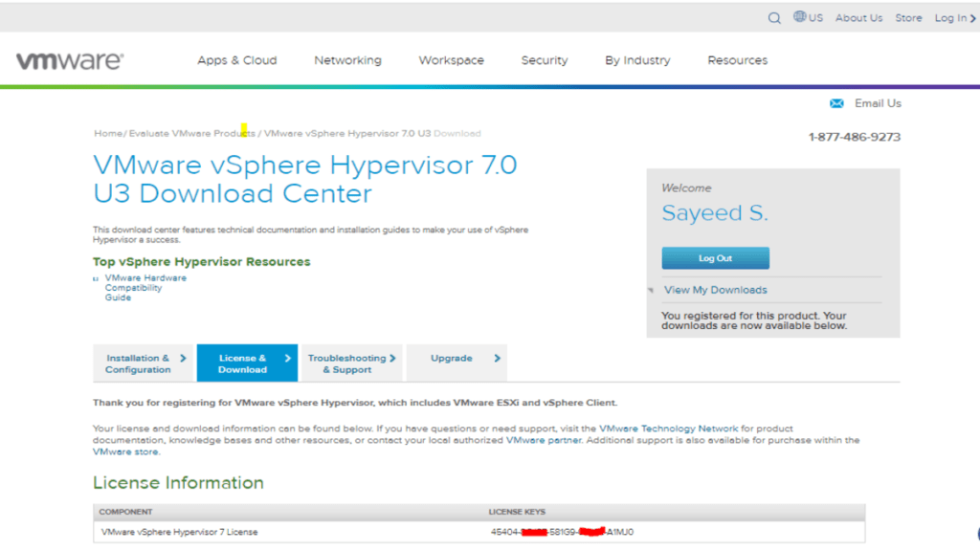Click the arrow on the Upgrade tab

point(498,359)
